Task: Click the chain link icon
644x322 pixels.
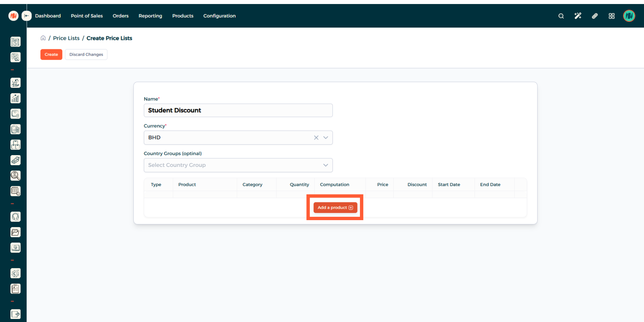Action: coord(595,16)
